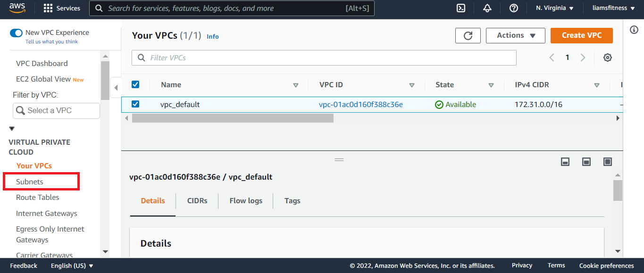Switch to the Flow logs tab
Viewport: 644px width, 273px height.
246,200
